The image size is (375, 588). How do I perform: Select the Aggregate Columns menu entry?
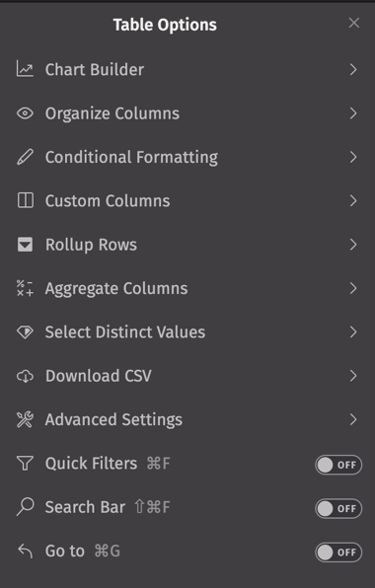(187, 288)
